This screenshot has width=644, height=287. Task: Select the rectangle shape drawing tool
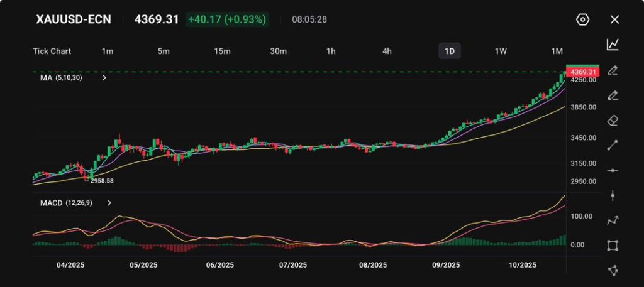613,246
